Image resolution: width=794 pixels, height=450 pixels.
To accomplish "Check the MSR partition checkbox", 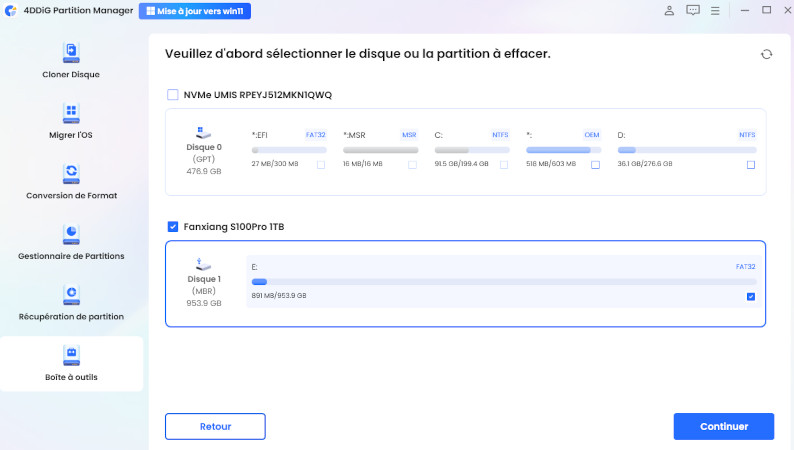I will pyautogui.click(x=412, y=165).
